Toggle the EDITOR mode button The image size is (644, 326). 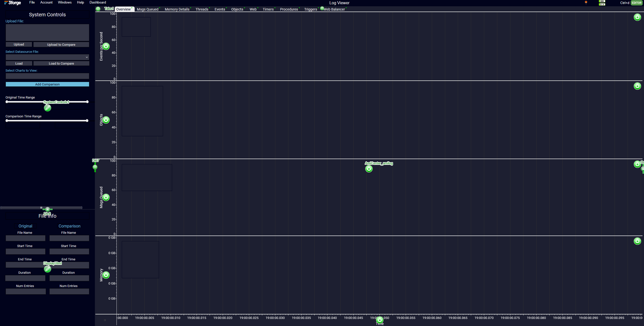point(636,3)
